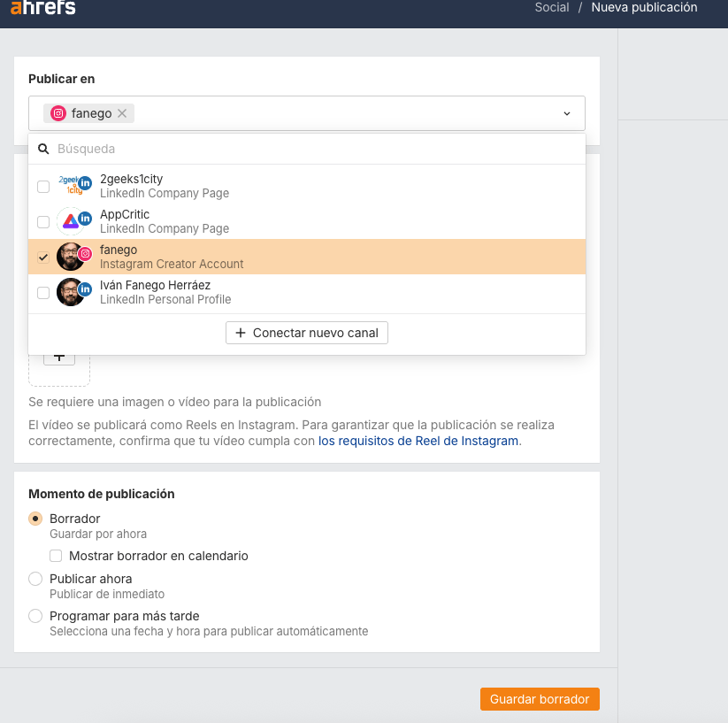This screenshot has height=723, width=728.
Task: Click the search magnifier icon
Action: [x=43, y=149]
